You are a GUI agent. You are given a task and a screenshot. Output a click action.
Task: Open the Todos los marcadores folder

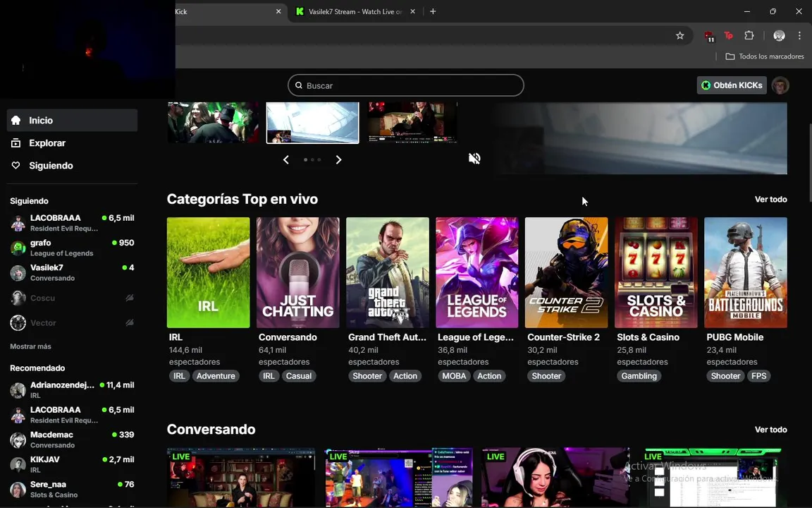pos(764,56)
